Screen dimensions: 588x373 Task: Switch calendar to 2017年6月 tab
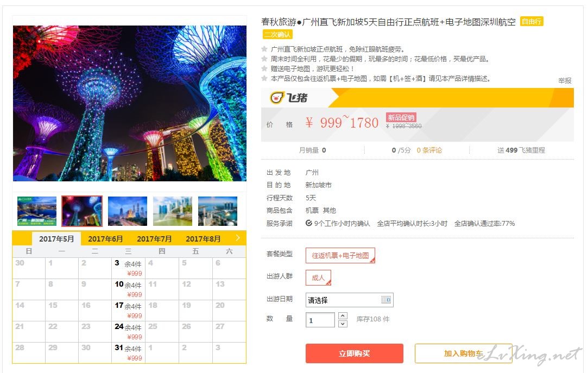click(105, 239)
